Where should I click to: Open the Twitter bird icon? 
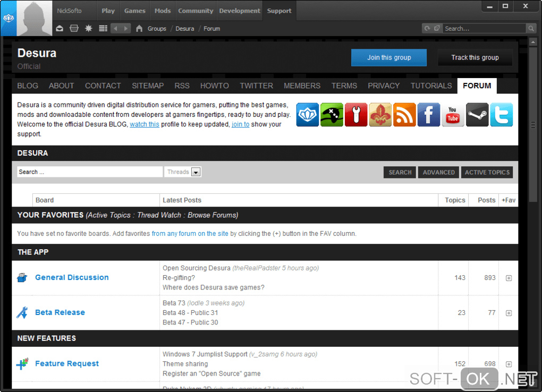tap(502, 115)
